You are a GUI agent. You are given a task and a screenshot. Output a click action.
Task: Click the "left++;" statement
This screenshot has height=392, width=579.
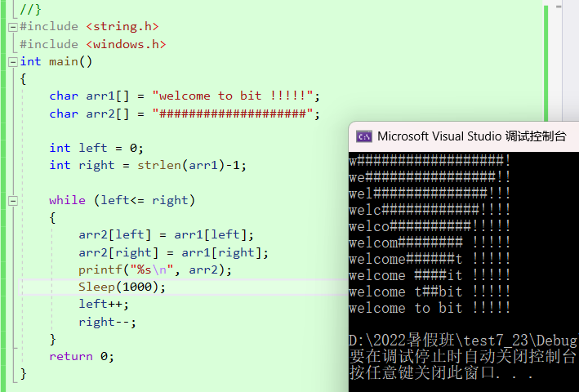(104, 304)
